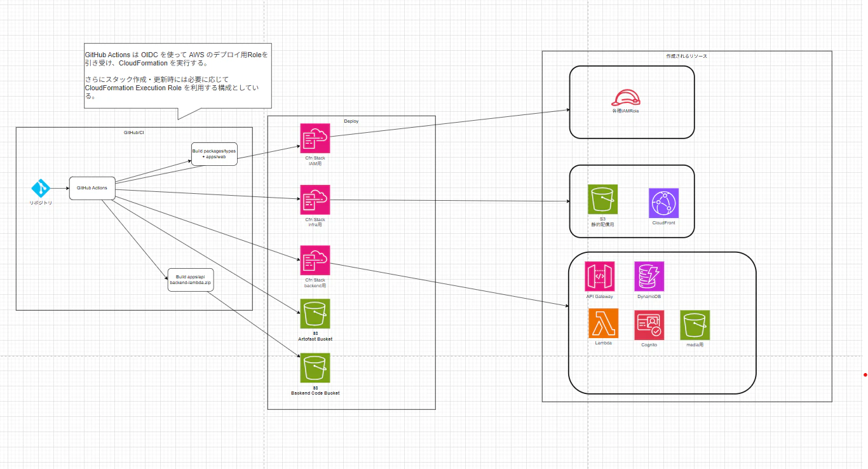Screen dimensions: 868x469
Task: Select the Cfn Stack infra icon
Action: [315, 200]
